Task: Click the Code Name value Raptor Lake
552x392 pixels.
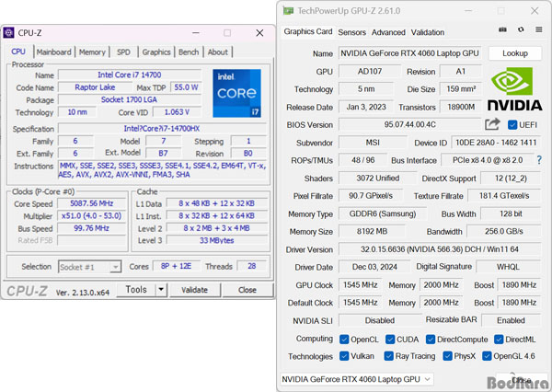Action: [95, 87]
